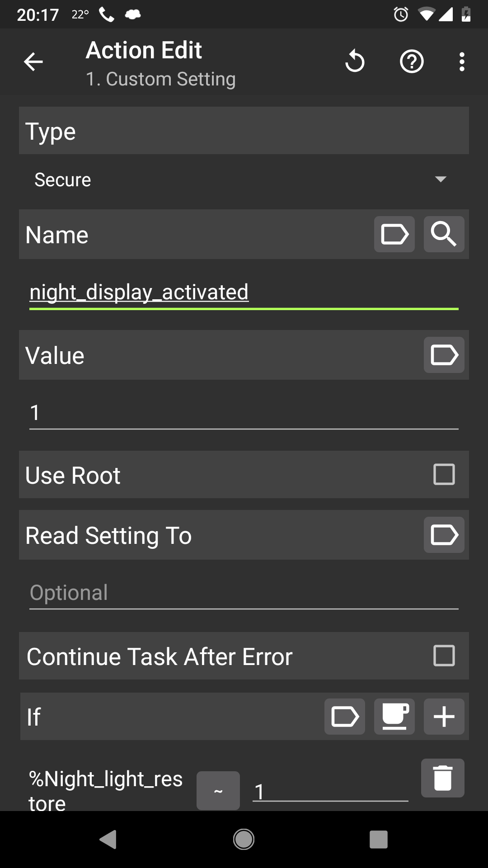Tap the variable tag icon beside Value
488x868 pixels.
[444, 355]
